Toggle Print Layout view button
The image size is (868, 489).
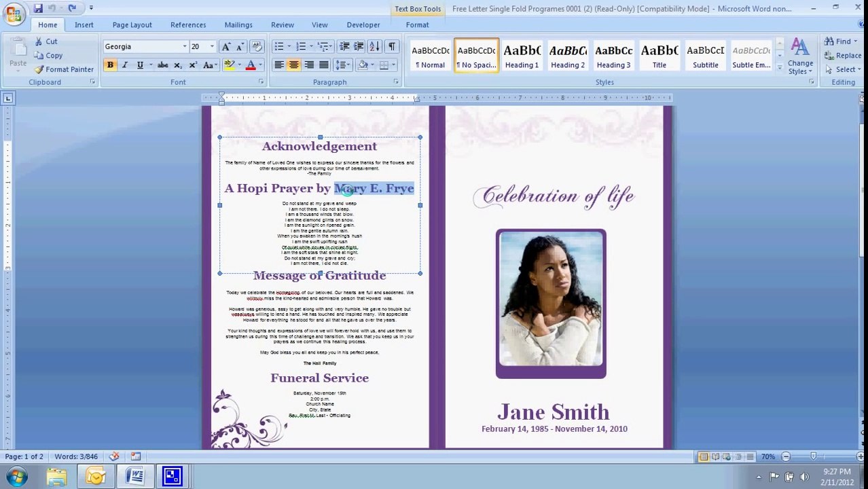click(704, 457)
